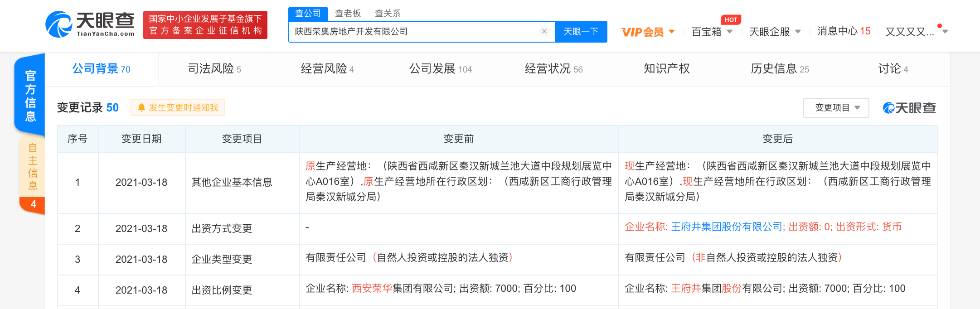
Task: Click the date in row 1
Action: [x=141, y=182]
